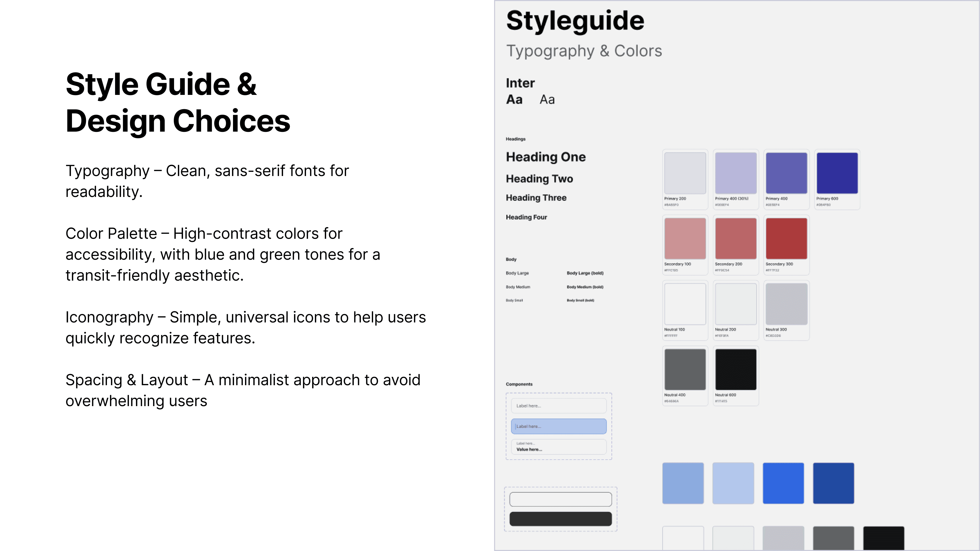Click the '#FFFFFF' hex code
This screenshot has width=980, height=551.
[671, 336]
